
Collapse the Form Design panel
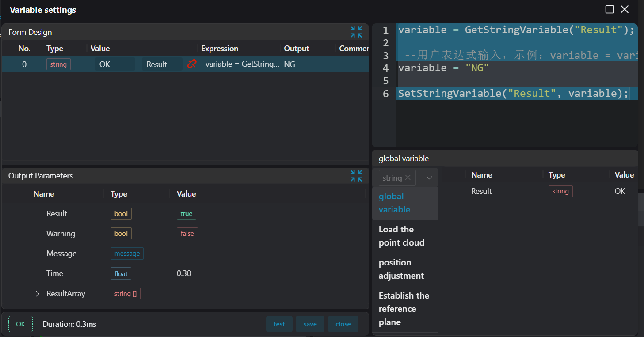[356, 32]
